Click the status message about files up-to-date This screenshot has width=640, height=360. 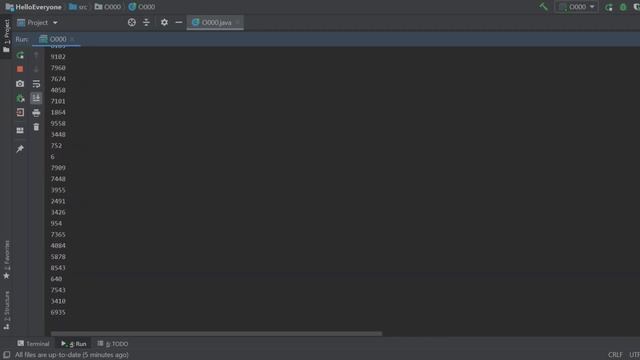tap(72, 355)
